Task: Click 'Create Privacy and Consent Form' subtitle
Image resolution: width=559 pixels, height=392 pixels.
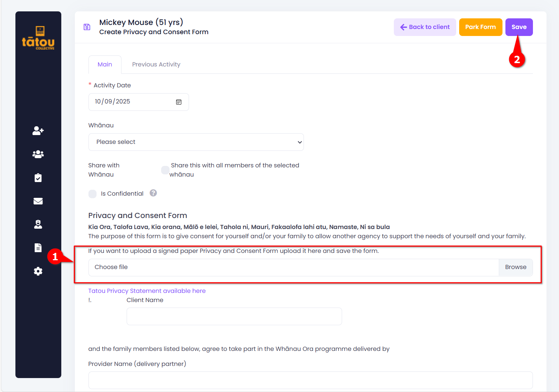Action: click(154, 32)
